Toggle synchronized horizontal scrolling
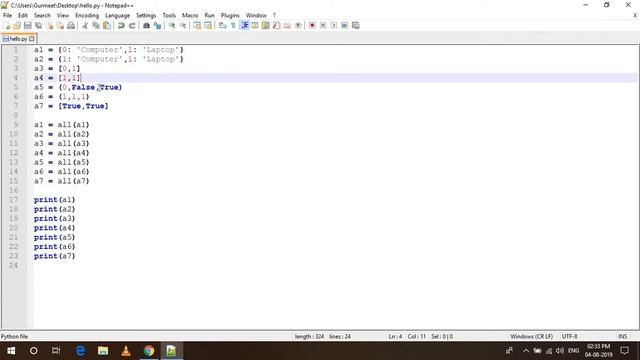This screenshot has height=360, width=640. [208, 25]
